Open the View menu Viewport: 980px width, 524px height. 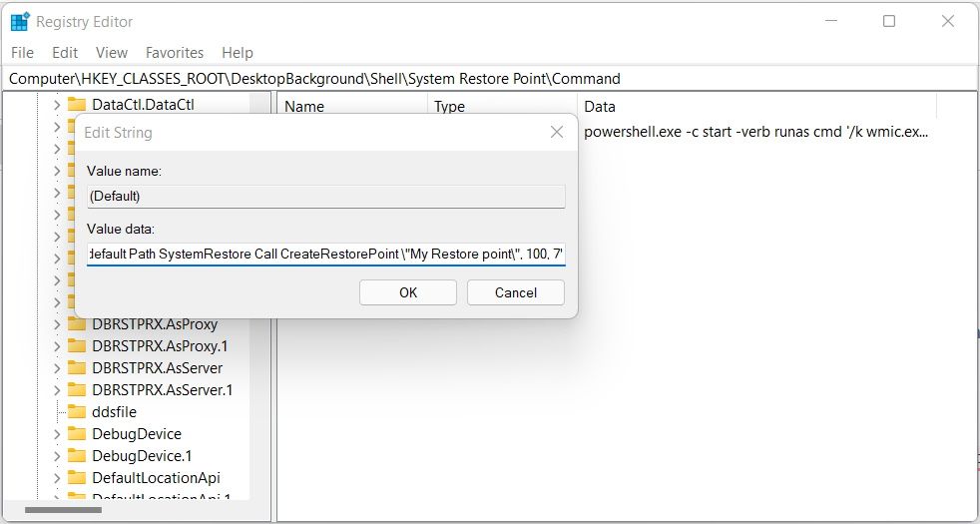point(112,53)
